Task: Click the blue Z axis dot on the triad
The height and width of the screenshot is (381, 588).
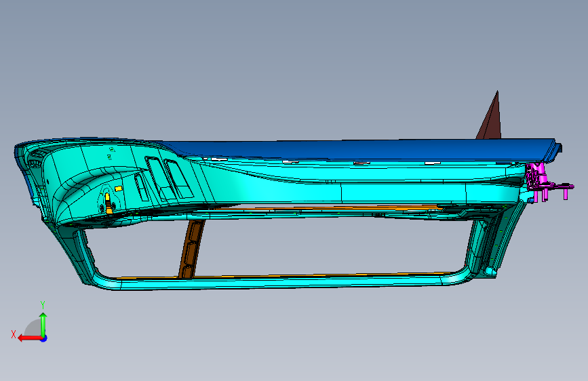Action: click(x=44, y=339)
